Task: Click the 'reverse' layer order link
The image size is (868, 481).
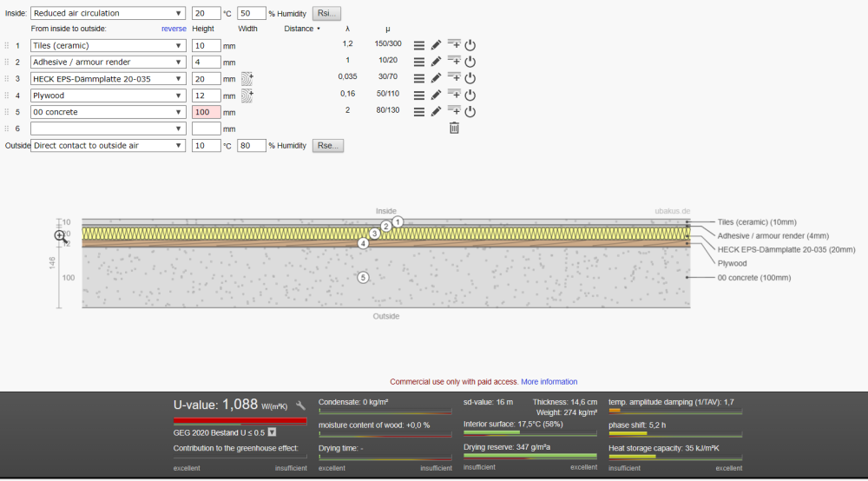Action: coord(174,29)
